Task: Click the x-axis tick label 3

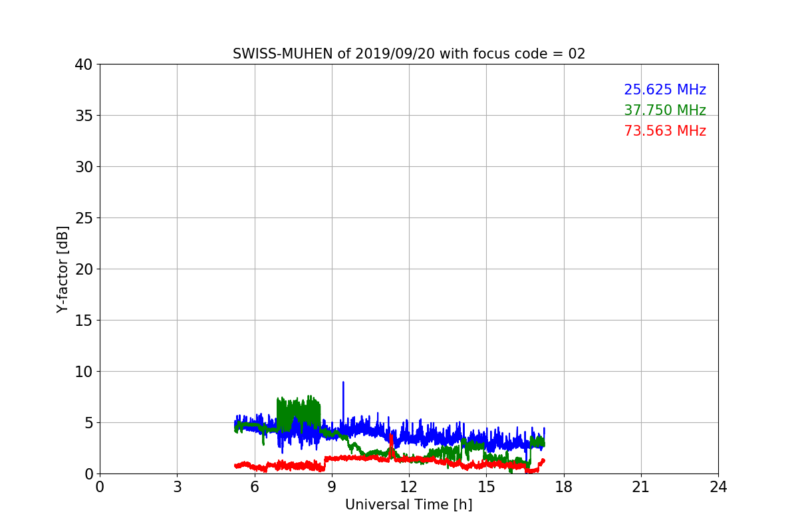Action: 177,487
